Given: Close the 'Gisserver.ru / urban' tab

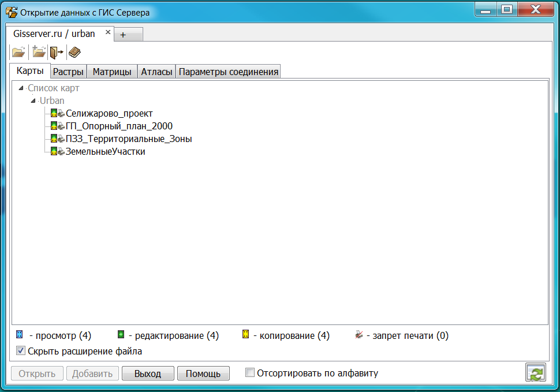Looking at the screenshot, I should click(107, 32).
